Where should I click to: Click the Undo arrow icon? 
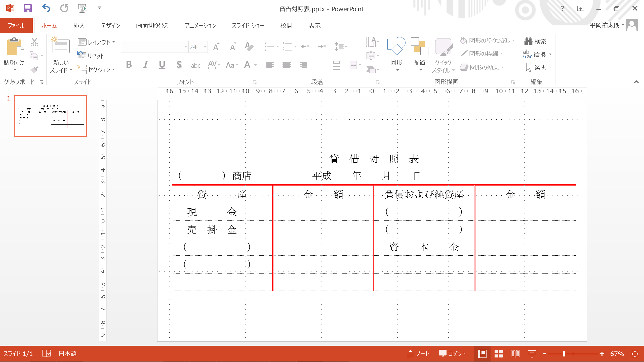[x=46, y=9]
